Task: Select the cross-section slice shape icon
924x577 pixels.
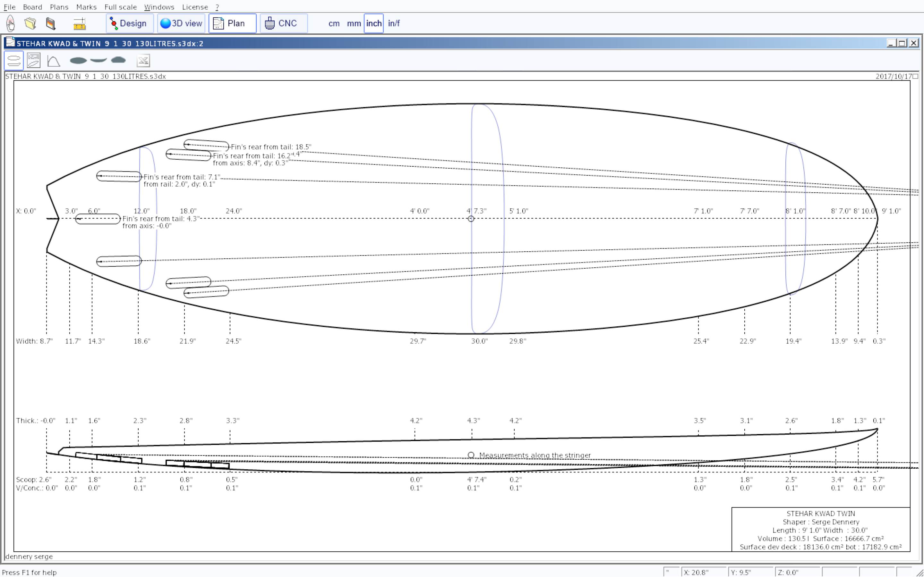Action: pos(118,60)
